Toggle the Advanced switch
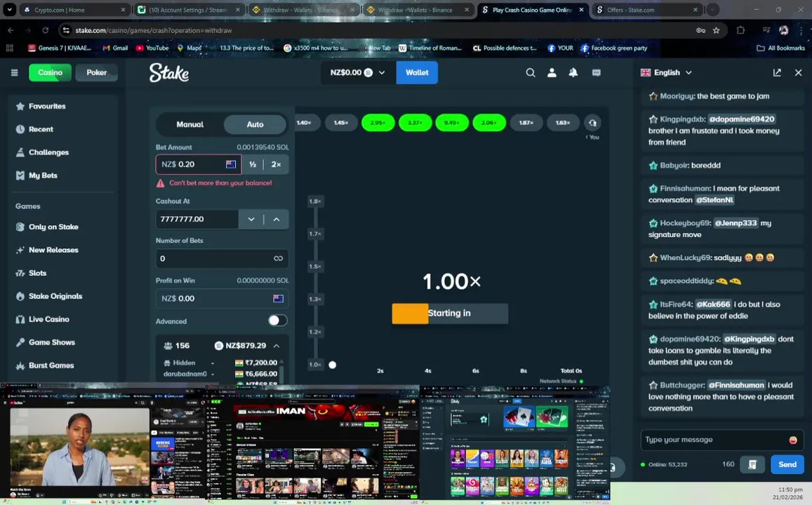Screen dimensions: 812x505 277,321
